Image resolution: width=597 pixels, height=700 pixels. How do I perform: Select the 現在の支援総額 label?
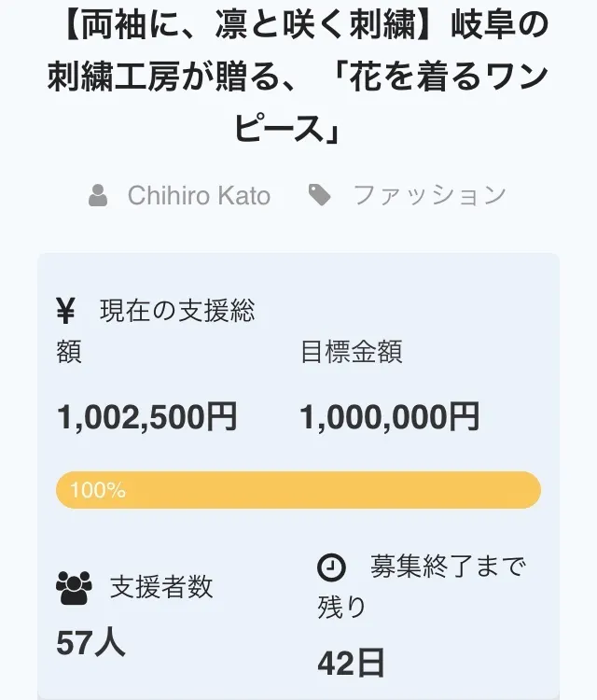point(177,311)
